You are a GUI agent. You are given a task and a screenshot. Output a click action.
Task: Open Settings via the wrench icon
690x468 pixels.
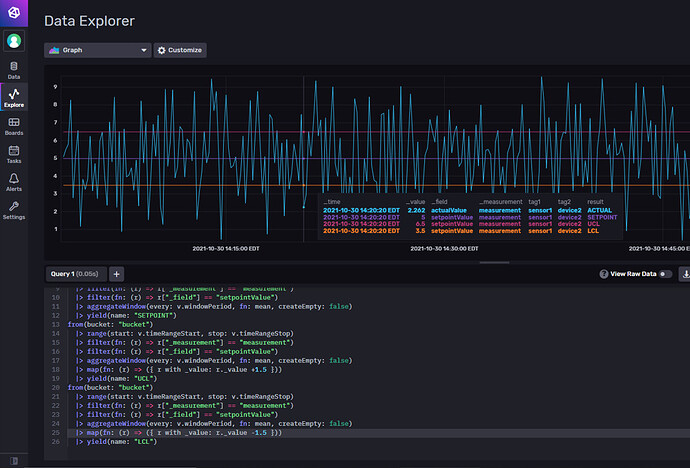click(14, 209)
